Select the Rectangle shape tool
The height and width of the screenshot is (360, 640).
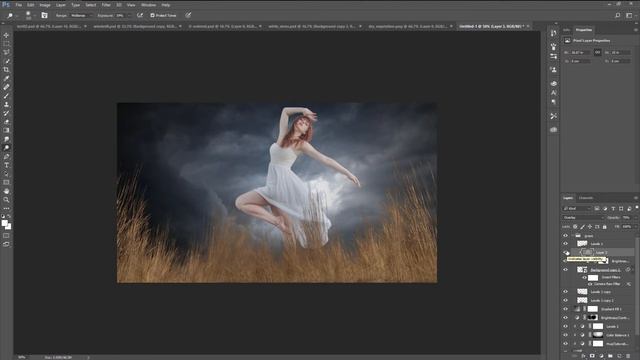pyautogui.click(x=6, y=182)
